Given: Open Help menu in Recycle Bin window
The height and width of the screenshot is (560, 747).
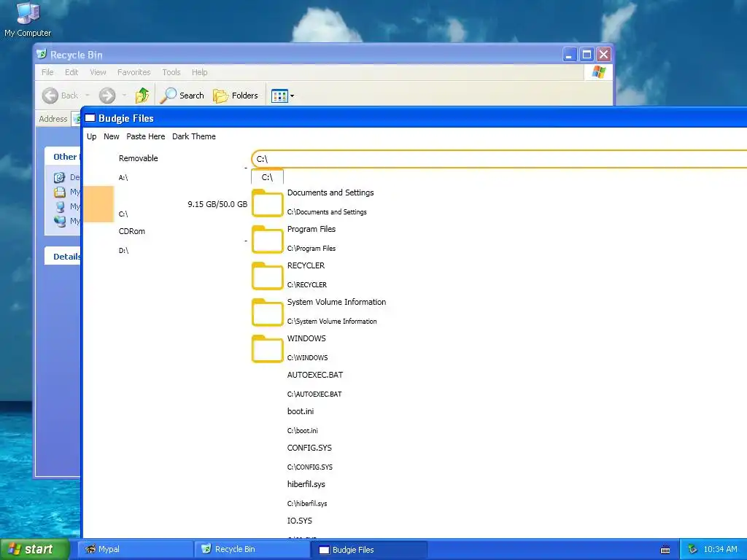Looking at the screenshot, I should [x=200, y=72].
